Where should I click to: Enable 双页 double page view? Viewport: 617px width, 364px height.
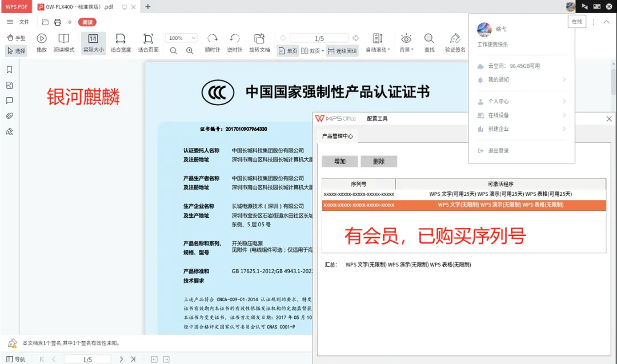312,51
